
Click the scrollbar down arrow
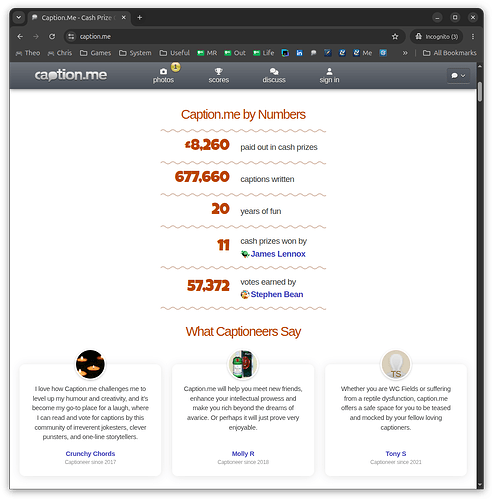coord(480,485)
